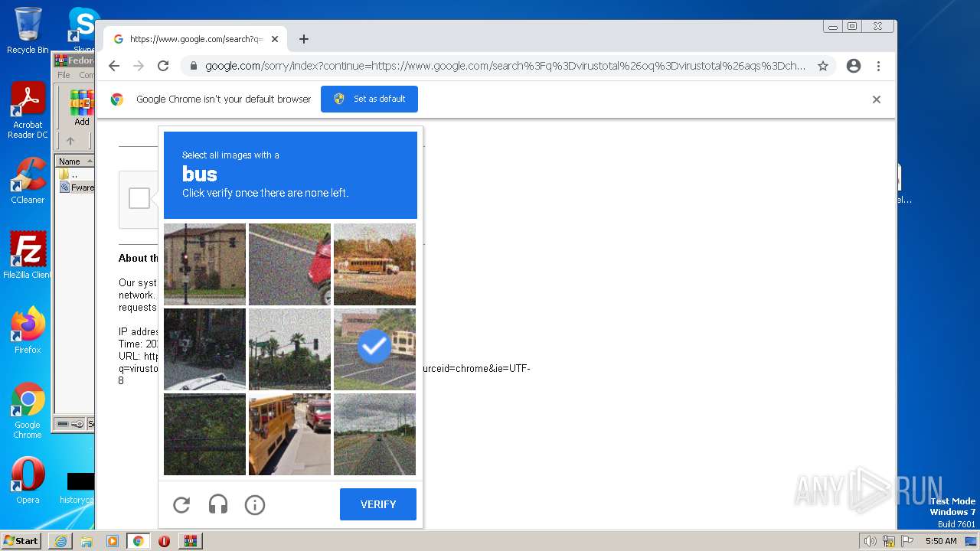Select the yellow school bus field image
This screenshot has height=551, width=980.
pos(374,264)
